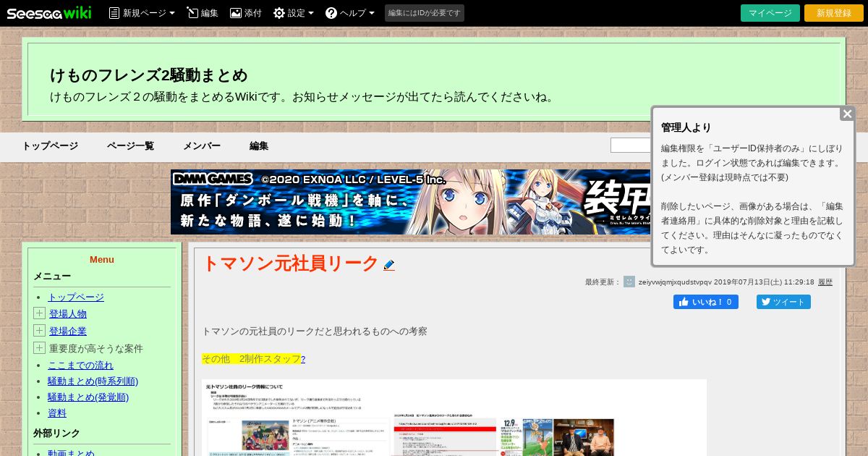Image resolution: width=868 pixels, height=456 pixels.
Task: Open トップページ link in sidebar menu
Action: [76, 297]
